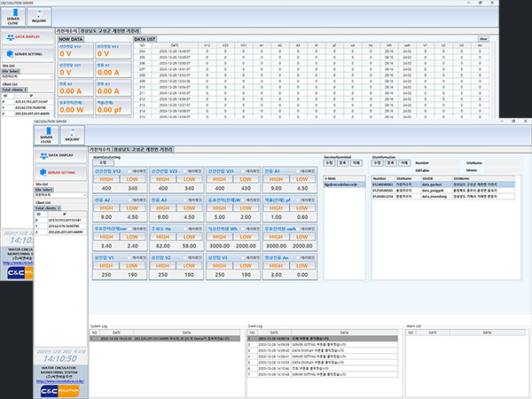Open DATA DISPLAY in the front window sidebar

59,156
